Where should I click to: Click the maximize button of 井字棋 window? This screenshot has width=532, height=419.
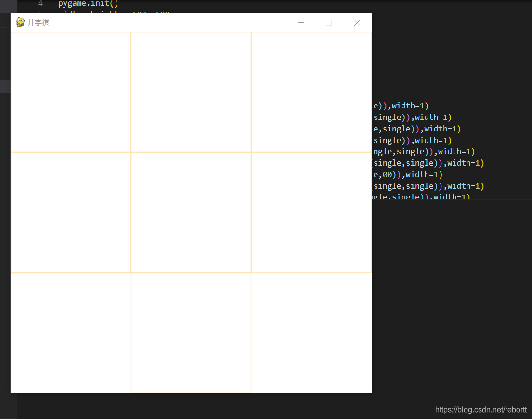tap(329, 23)
